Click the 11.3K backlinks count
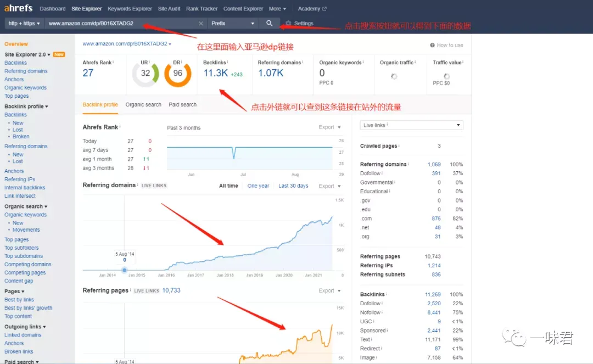593x364 pixels. pyautogui.click(x=216, y=73)
